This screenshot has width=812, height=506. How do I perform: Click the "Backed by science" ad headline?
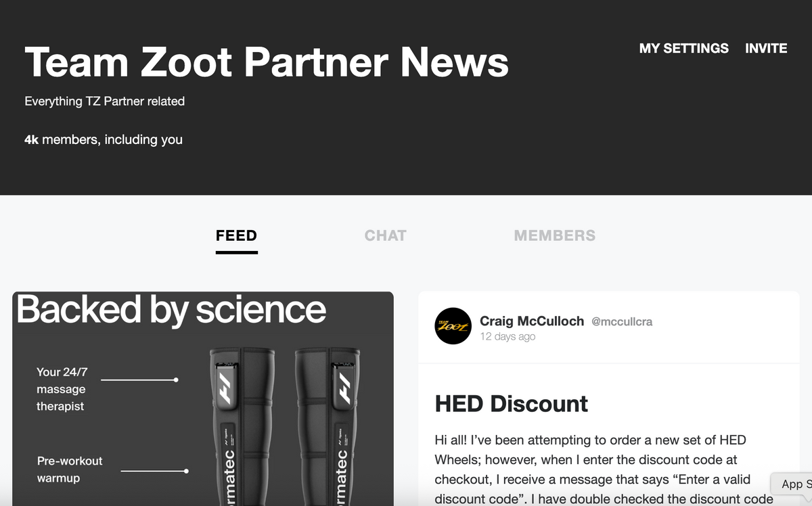(171, 310)
